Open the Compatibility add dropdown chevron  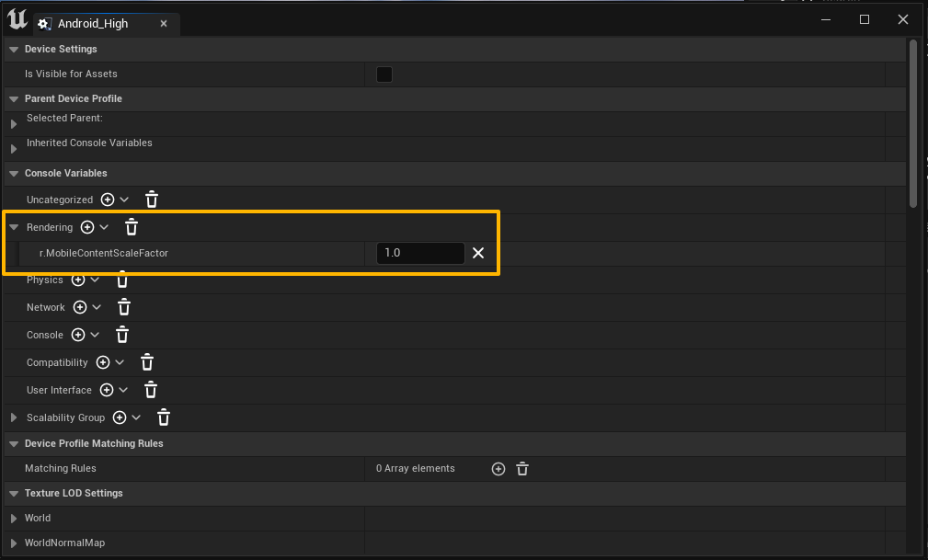(120, 362)
